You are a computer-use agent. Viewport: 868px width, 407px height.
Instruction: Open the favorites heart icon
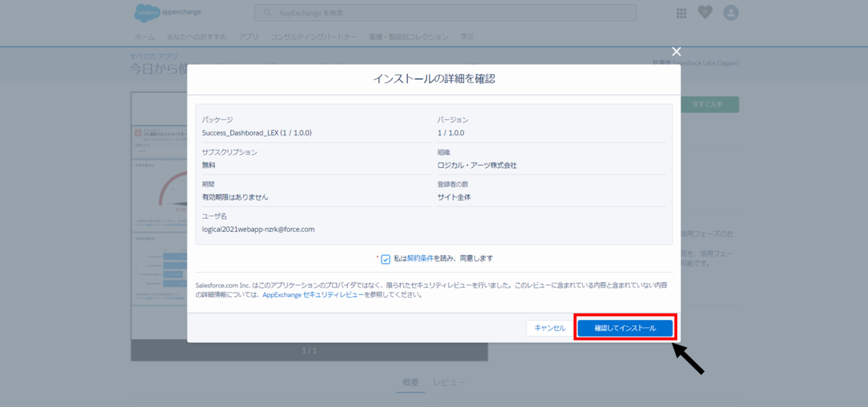(705, 12)
